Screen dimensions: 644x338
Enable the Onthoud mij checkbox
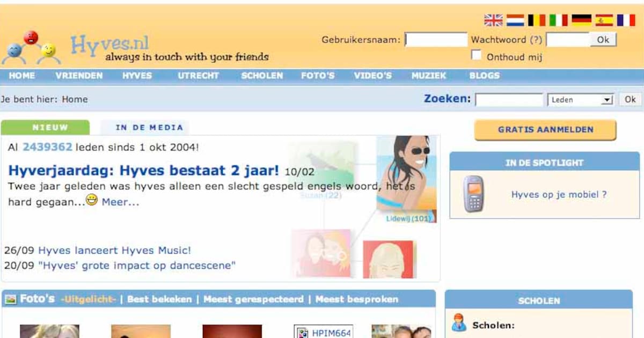[476, 55]
